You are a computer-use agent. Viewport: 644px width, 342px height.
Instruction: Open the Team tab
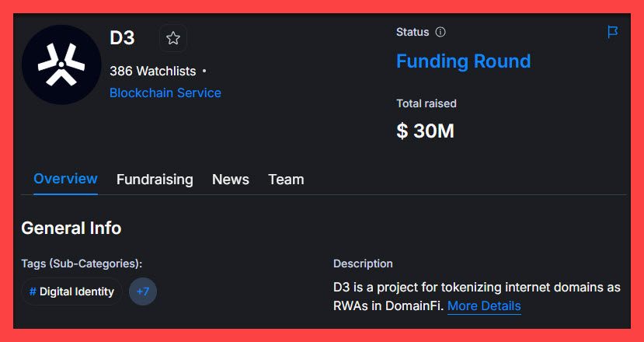(287, 180)
